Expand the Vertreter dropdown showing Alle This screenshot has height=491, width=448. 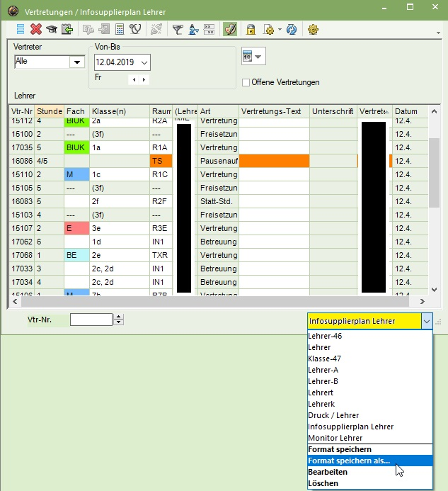coord(76,62)
